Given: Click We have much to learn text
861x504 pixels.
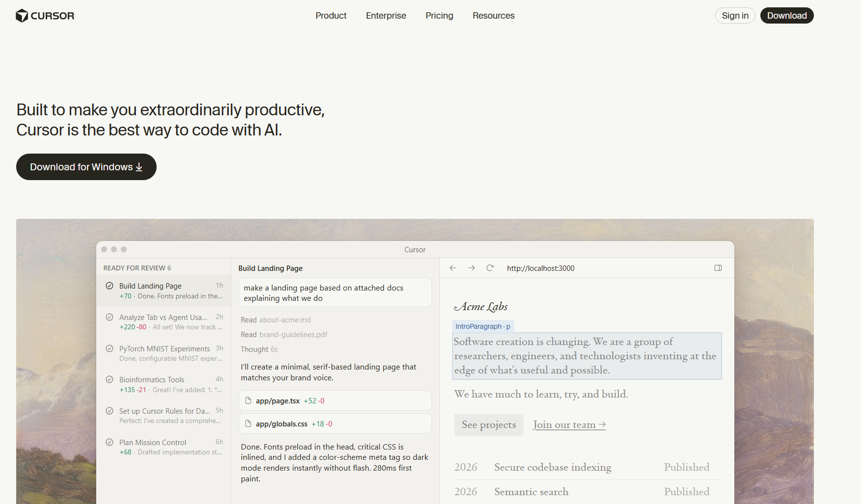Looking at the screenshot, I should point(541,394).
